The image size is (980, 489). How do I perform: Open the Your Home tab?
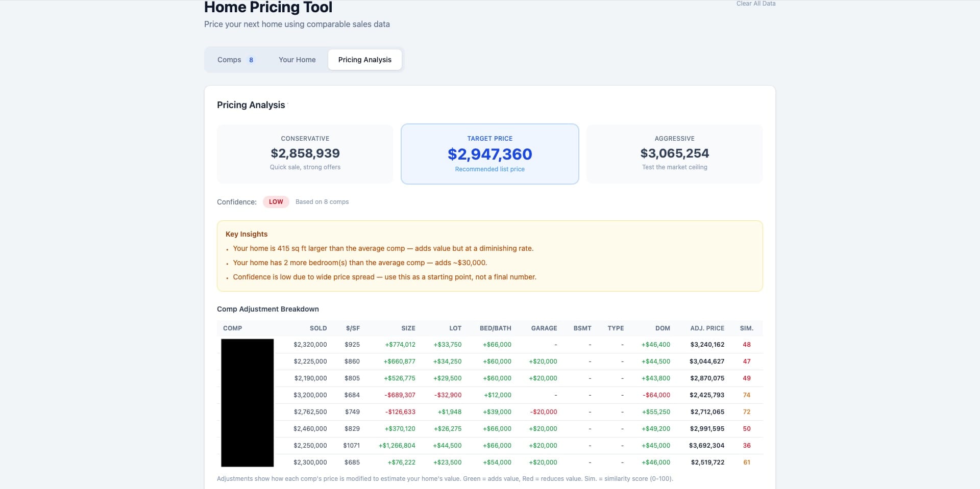click(297, 60)
